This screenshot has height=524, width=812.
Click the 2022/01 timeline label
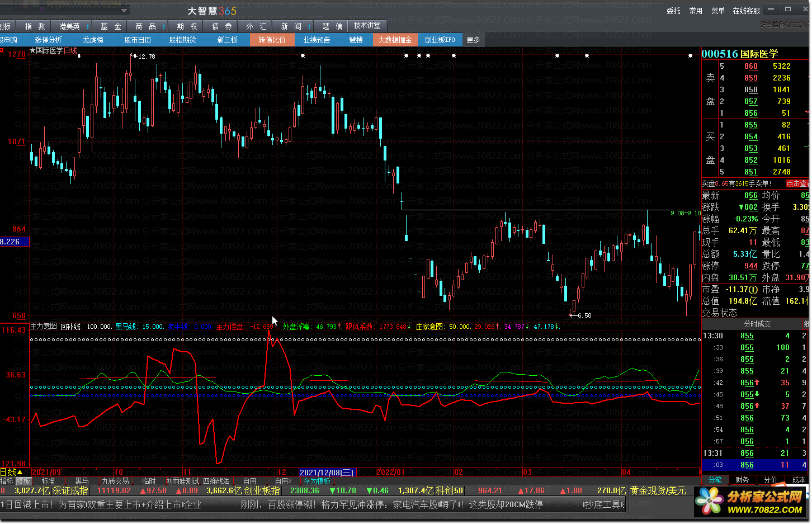point(390,473)
